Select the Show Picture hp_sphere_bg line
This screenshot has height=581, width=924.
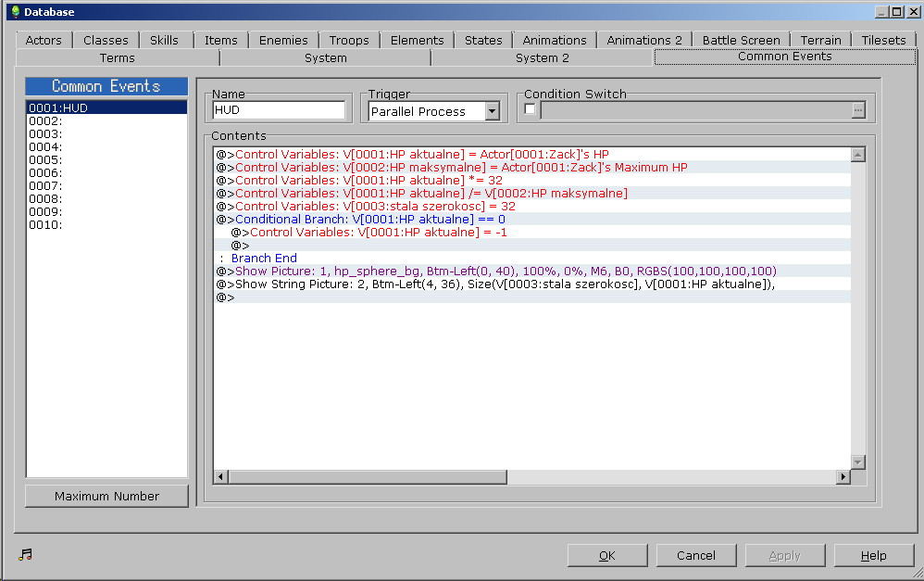532,272
